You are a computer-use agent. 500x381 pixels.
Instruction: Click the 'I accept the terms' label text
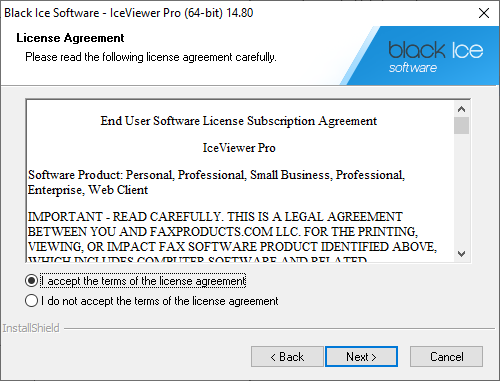coord(143,281)
